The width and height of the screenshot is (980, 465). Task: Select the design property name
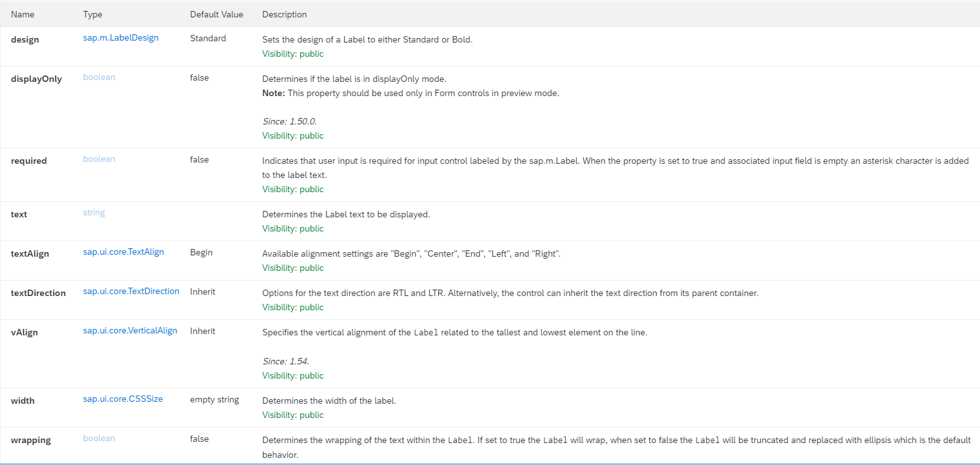25,39
